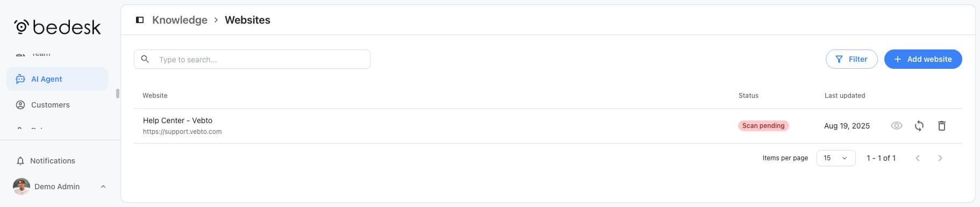980x207 pixels.
Task: Click the sidebar scrollbar handle
Action: click(118, 94)
